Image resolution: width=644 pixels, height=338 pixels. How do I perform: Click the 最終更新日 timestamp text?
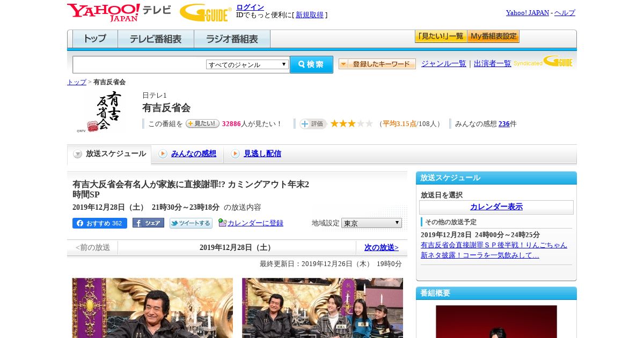click(331, 264)
